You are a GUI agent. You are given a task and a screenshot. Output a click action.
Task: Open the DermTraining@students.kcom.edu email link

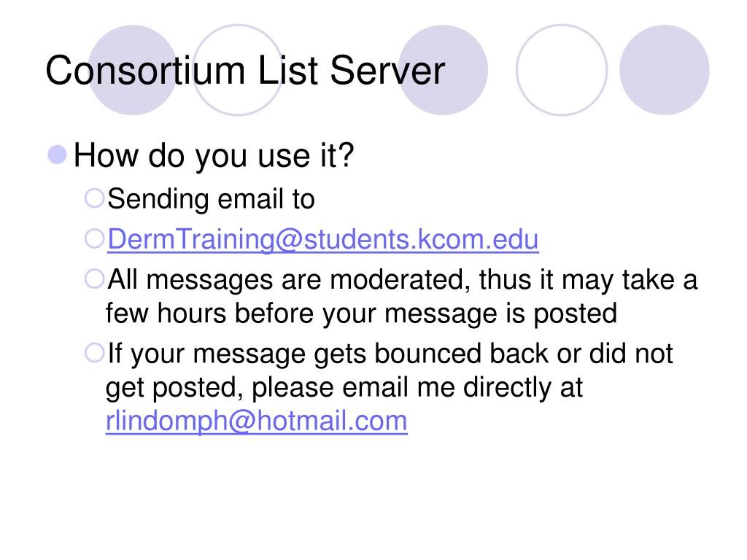click(323, 239)
